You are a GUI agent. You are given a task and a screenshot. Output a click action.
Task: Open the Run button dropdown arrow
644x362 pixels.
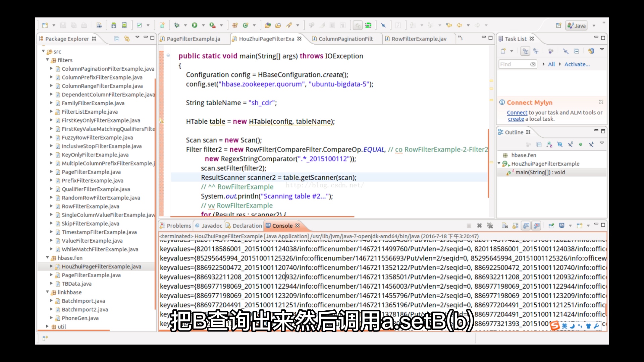coord(203,25)
